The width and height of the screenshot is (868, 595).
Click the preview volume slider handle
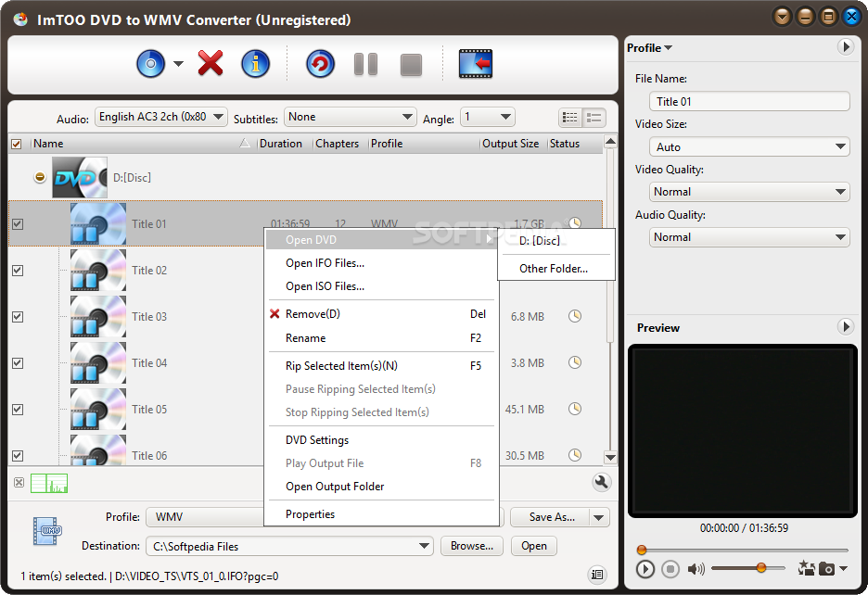pos(761,568)
